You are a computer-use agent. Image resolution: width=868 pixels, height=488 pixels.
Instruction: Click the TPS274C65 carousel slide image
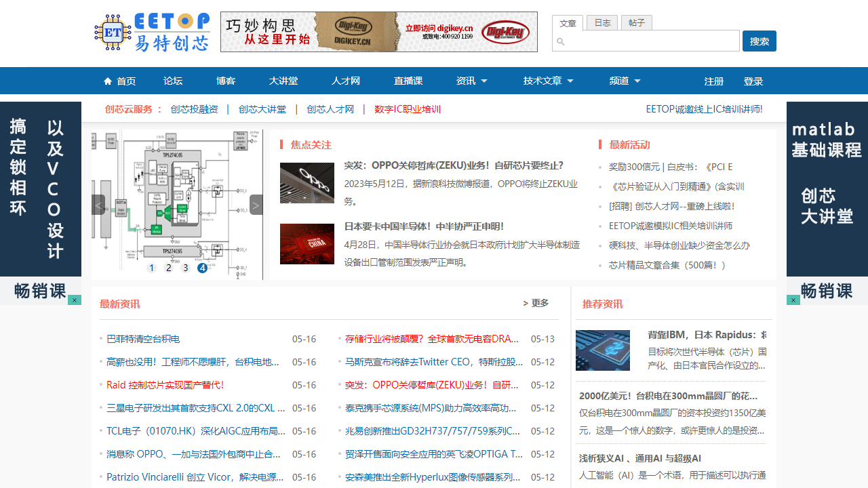click(177, 205)
